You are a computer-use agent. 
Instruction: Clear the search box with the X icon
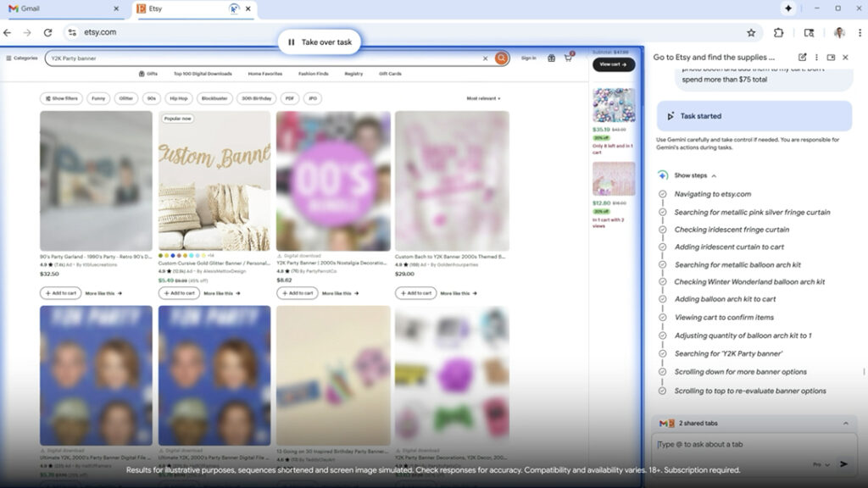coord(486,58)
